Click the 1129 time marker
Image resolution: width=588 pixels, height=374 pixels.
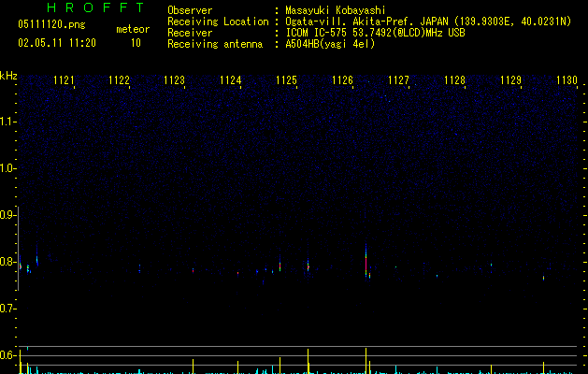click(x=510, y=80)
